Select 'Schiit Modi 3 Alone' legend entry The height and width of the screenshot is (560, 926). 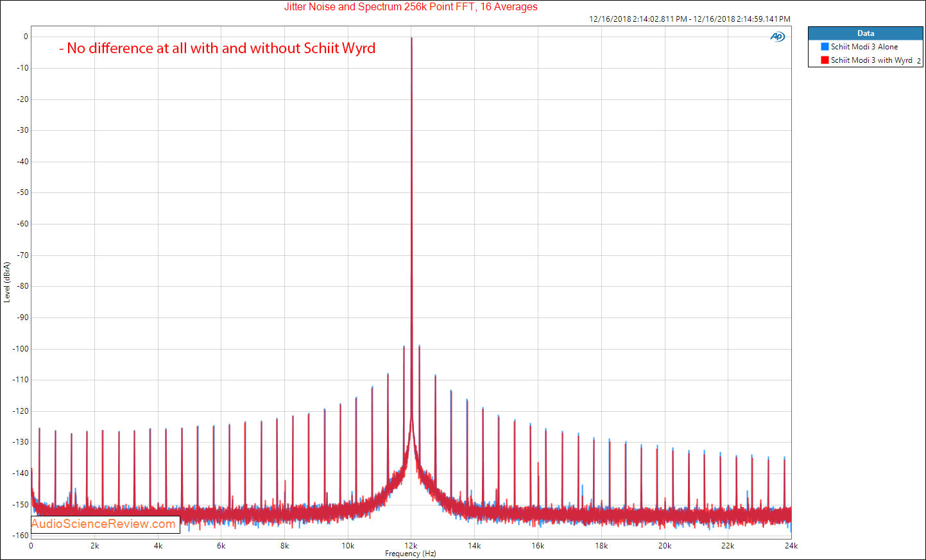pos(864,47)
